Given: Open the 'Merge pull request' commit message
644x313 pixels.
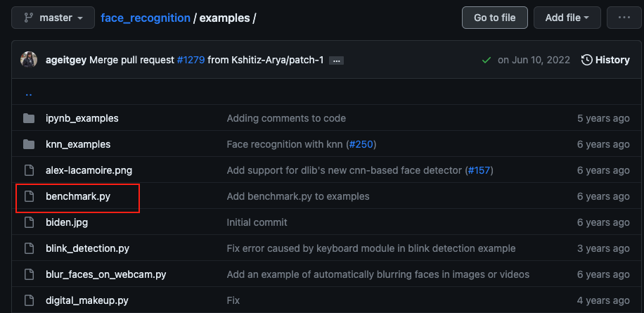Looking at the screenshot, I should pos(132,60).
